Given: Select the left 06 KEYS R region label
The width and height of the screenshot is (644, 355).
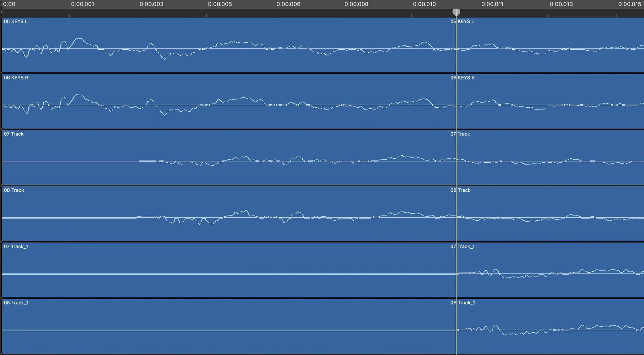Looking at the screenshot, I should click(16, 78).
